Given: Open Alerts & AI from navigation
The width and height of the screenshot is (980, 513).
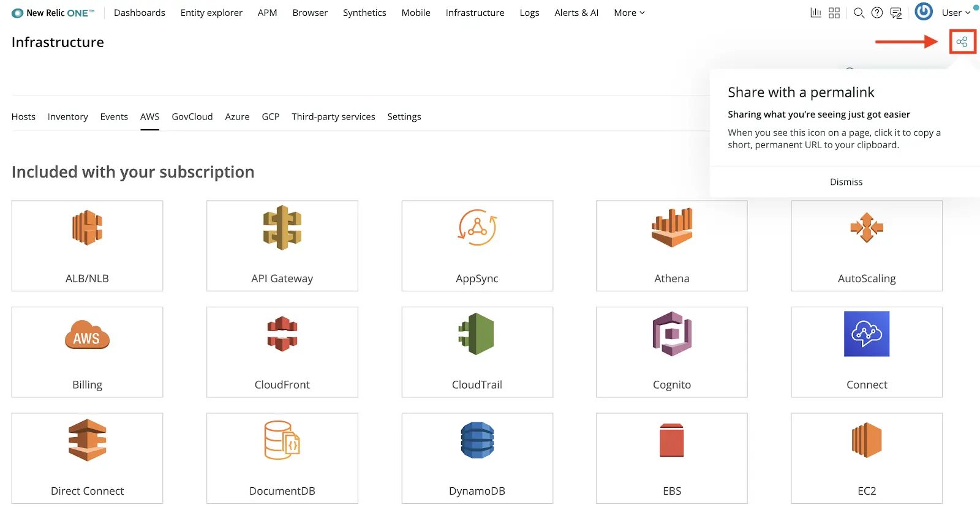Looking at the screenshot, I should point(576,13).
